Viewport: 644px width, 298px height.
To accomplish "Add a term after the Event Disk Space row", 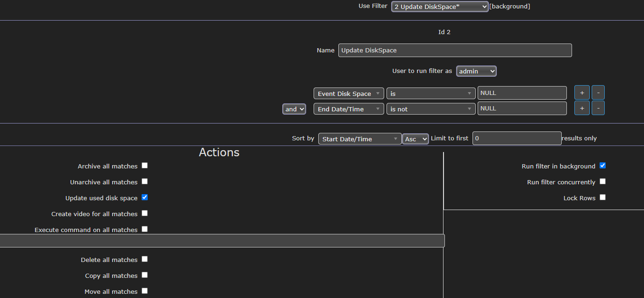I will 582,93.
